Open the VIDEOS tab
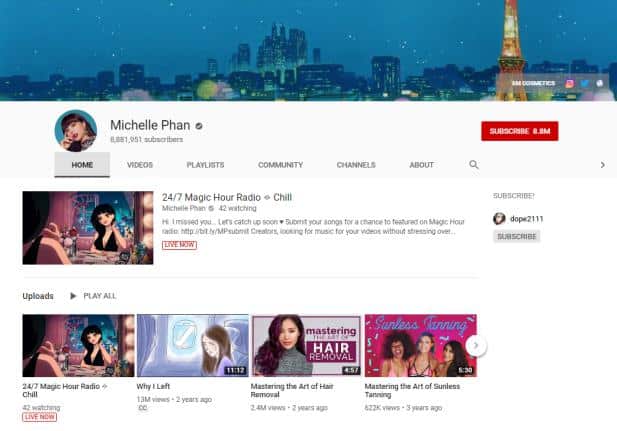Viewport: 617px width, 431px height. tap(140, 165)
